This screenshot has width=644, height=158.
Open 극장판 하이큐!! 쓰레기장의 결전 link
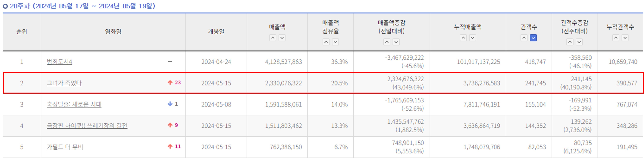[87, 126]
